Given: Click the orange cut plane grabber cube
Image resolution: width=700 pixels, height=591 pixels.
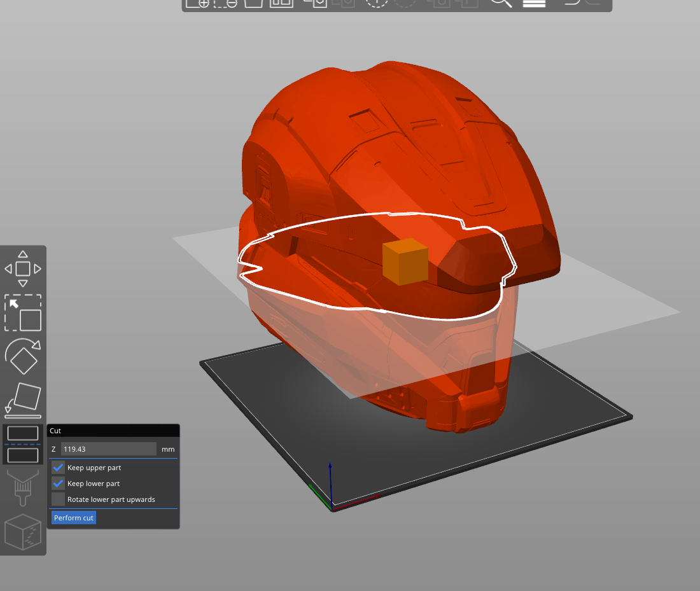Looking at the screenshot, I should (405, 261).
